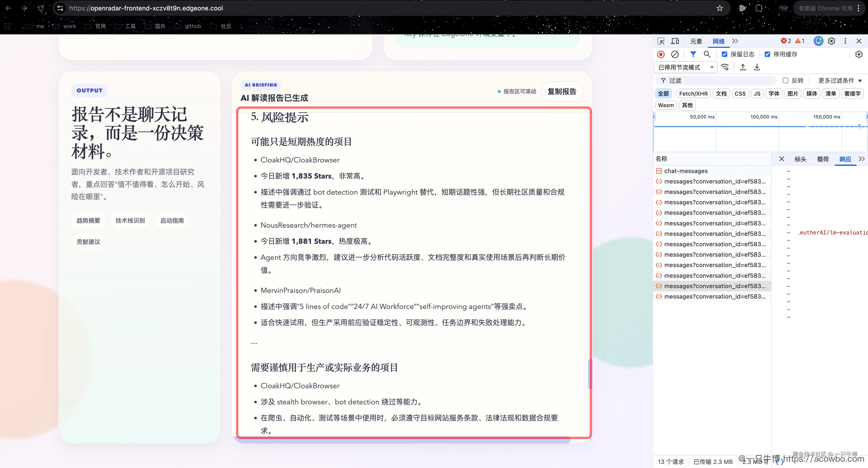
Task: Uncheck the 停用缓存 checkbox
Action: (x=767, y=54)
